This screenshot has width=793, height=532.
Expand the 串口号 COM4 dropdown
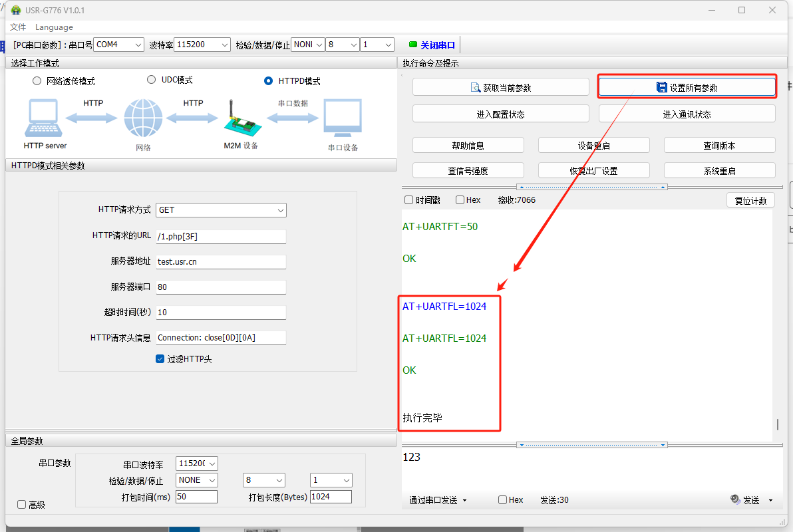coord(119,45)
